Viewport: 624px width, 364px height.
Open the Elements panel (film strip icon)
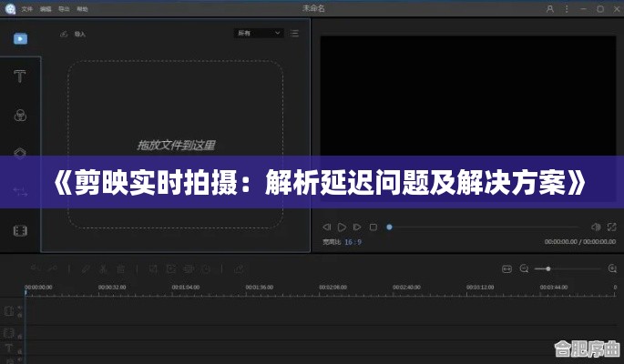click(x=20, y=230)
